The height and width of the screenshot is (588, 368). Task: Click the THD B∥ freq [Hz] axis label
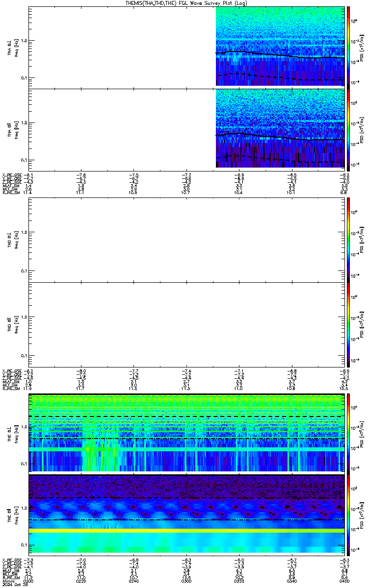(x=16, y=324)
